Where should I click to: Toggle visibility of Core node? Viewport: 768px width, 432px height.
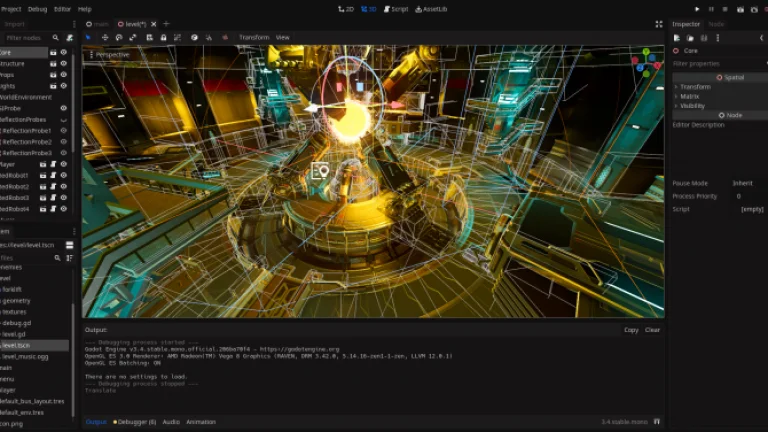coord(64,52)
